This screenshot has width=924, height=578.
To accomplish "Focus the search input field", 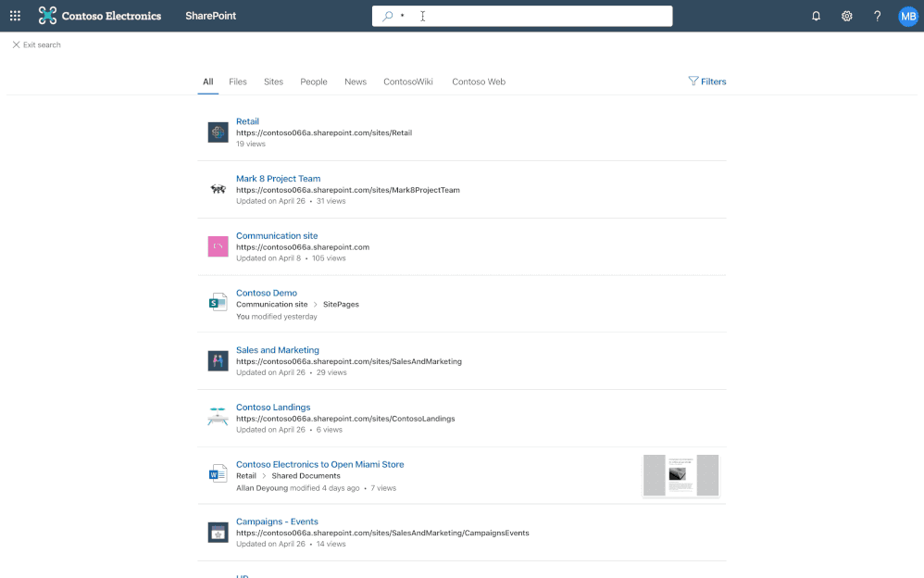I will tap(522, 17).
